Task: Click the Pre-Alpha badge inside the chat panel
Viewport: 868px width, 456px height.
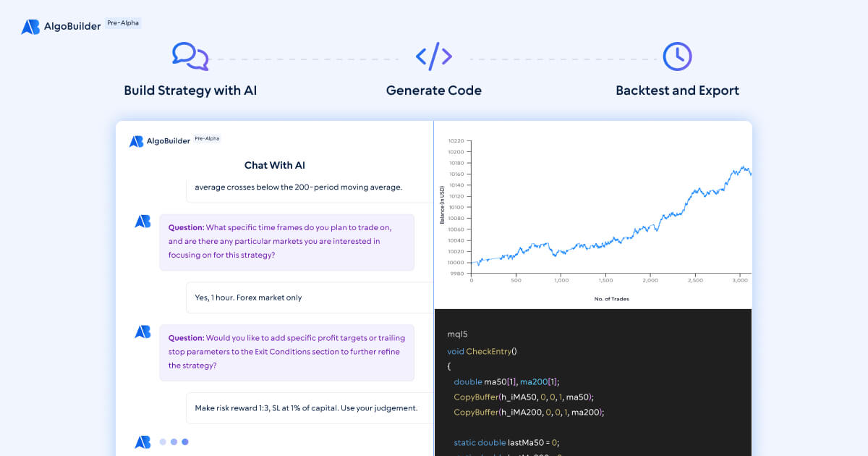Action: pos(208,138)
